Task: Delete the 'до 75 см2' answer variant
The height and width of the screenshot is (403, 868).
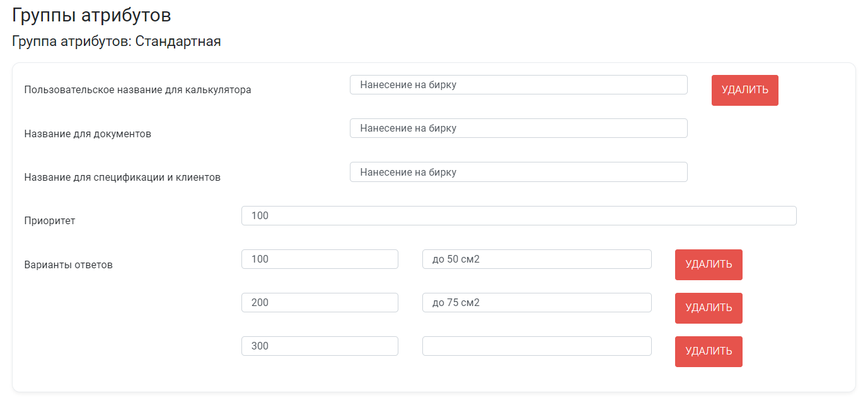Action: coord(709,308)
